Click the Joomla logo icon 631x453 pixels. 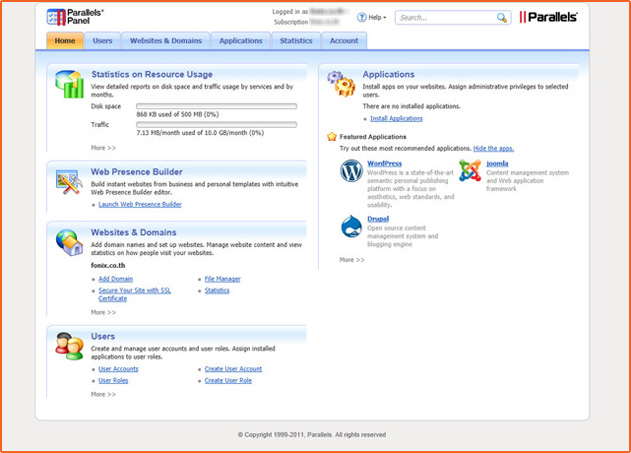(x=470, y=171)
